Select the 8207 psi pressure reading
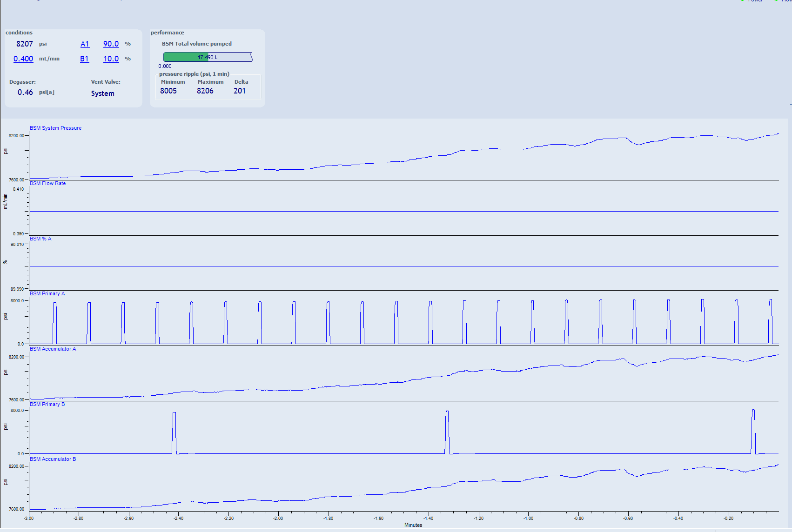This screenshot has width=792, height=532. (25, 44)
